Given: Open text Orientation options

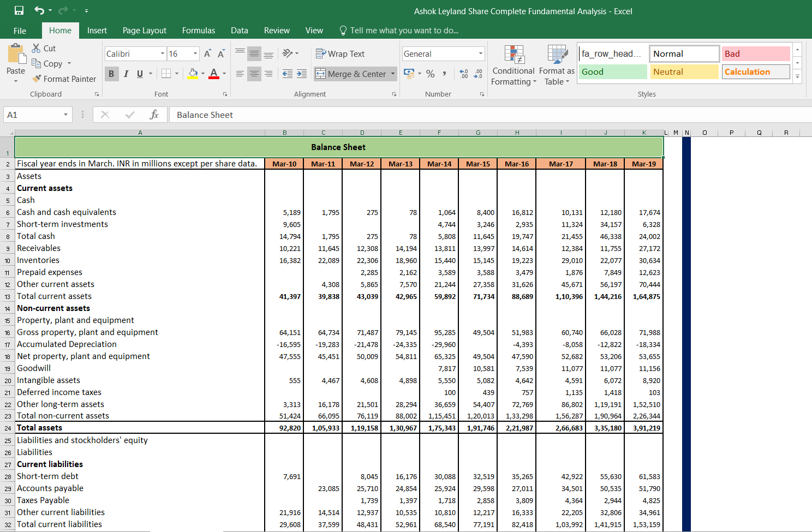Looking at the screenshot, I should 290,53.
